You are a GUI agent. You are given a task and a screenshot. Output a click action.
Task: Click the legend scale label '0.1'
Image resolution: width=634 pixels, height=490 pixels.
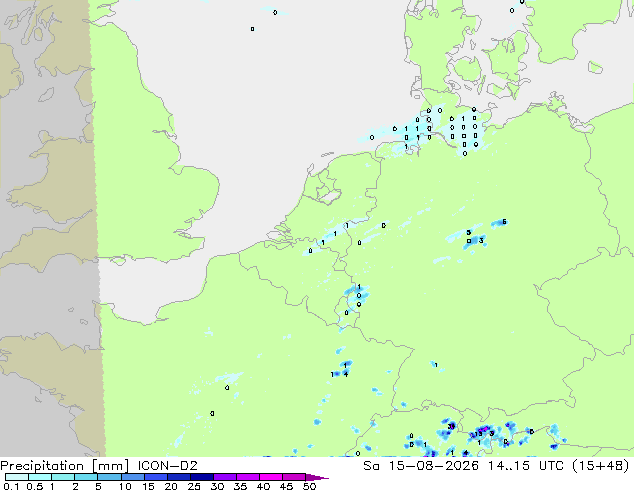(x=11, y=486)
